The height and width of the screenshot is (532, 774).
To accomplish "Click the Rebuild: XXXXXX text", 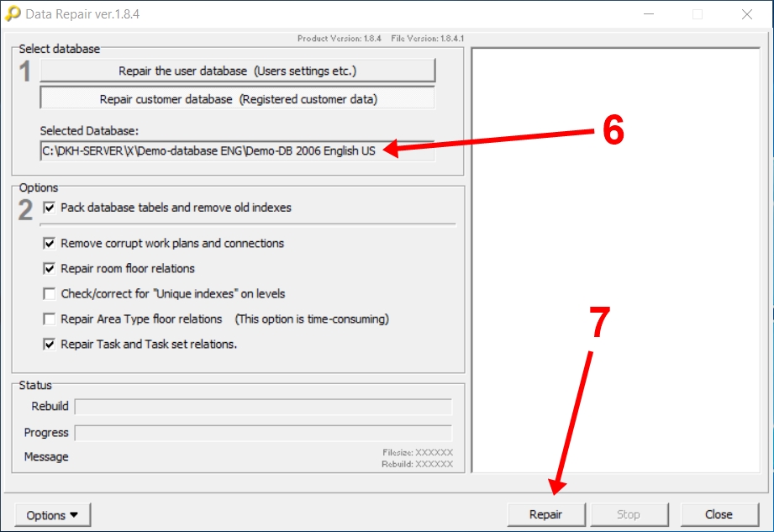I will pyautogui.click(x=417, y=464).
